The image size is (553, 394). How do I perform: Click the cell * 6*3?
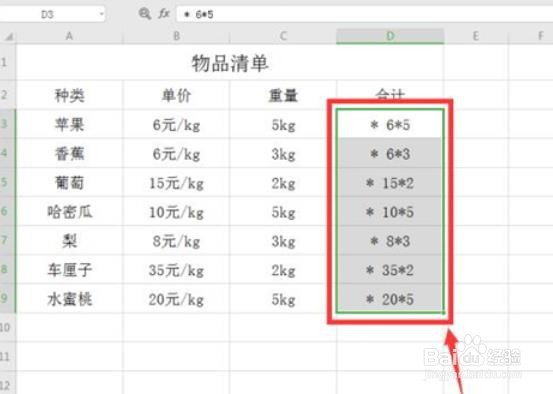click(x=390, y=153)
